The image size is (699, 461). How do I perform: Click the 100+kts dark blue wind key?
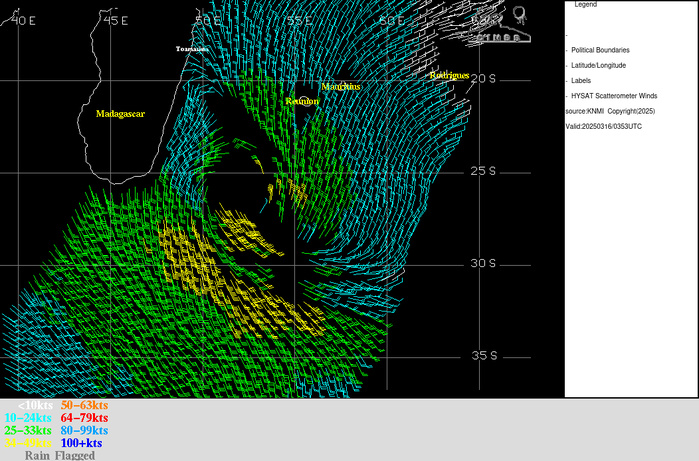(81, 443)
